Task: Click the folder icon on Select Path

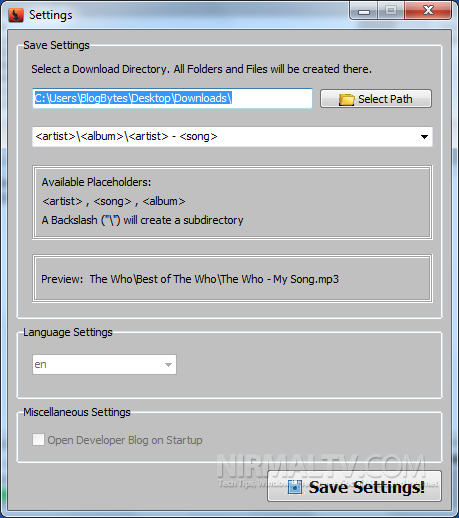Action: coord(346,99)
